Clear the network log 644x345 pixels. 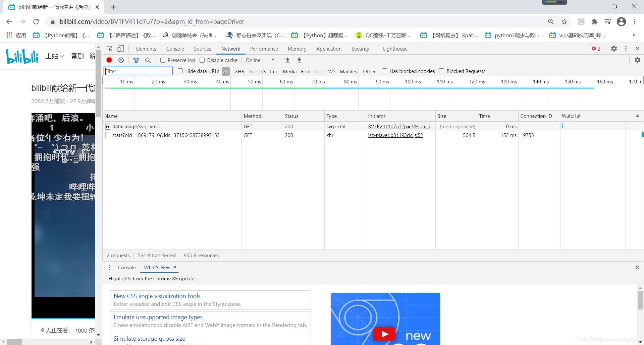coord(121,60)
